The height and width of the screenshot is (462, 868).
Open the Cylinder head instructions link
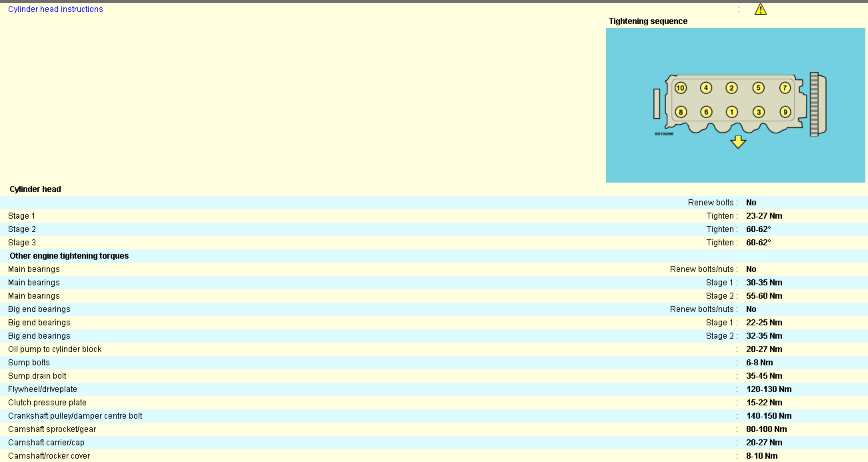pos(55,9)
